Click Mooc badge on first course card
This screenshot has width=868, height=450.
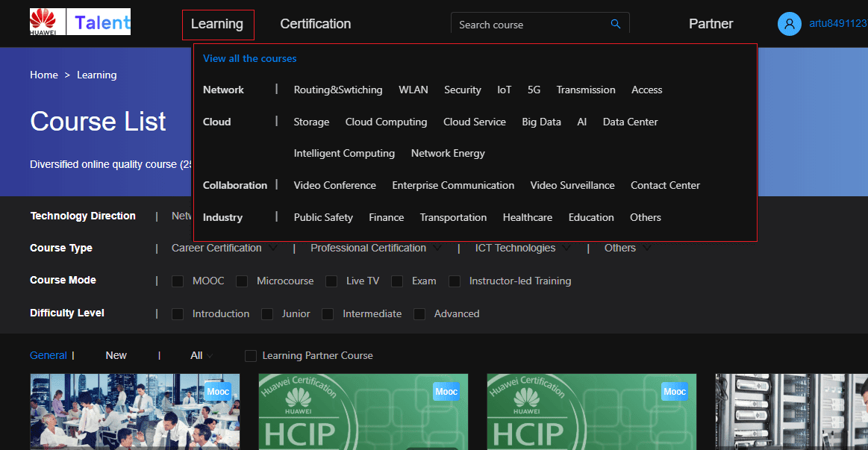pos(218,392)
